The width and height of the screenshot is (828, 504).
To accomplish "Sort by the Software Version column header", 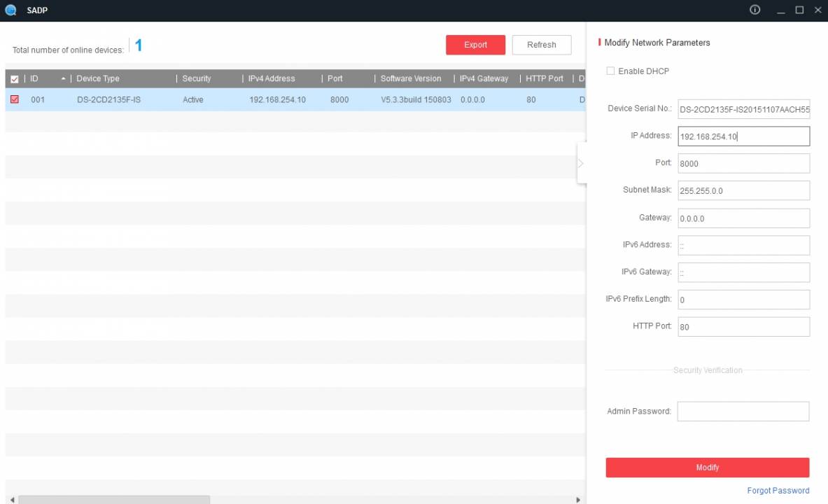I will pyautogui.click(x=411, y=78).
